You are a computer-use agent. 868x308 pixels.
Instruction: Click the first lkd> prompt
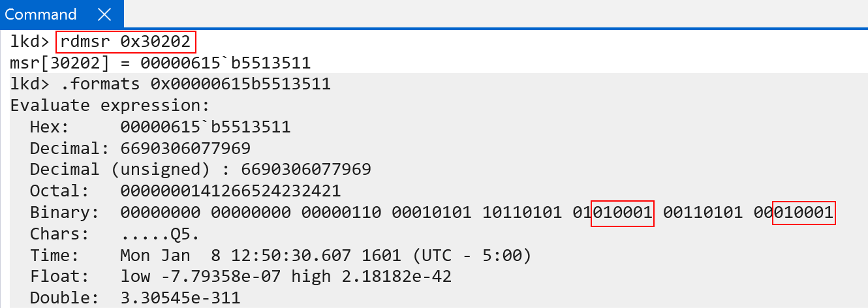(29, 42)
